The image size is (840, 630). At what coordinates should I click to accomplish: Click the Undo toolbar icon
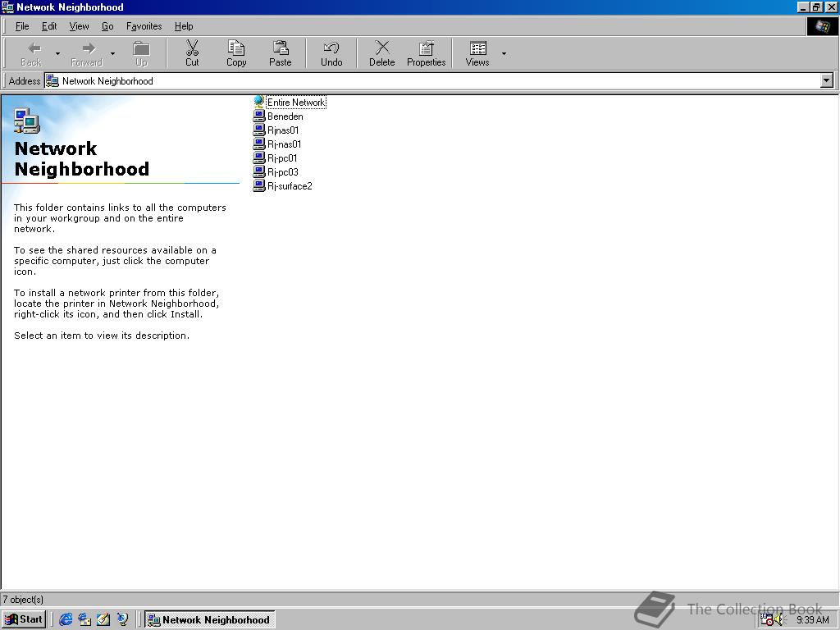pos(331,48)
